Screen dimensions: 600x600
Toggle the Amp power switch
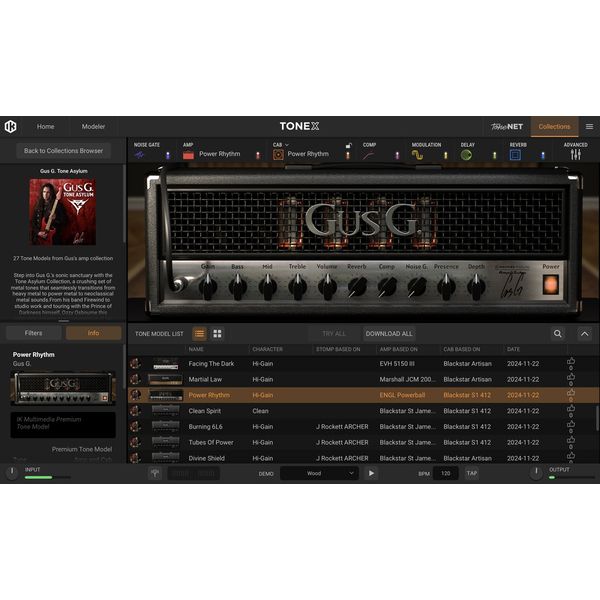pos(258,155)
